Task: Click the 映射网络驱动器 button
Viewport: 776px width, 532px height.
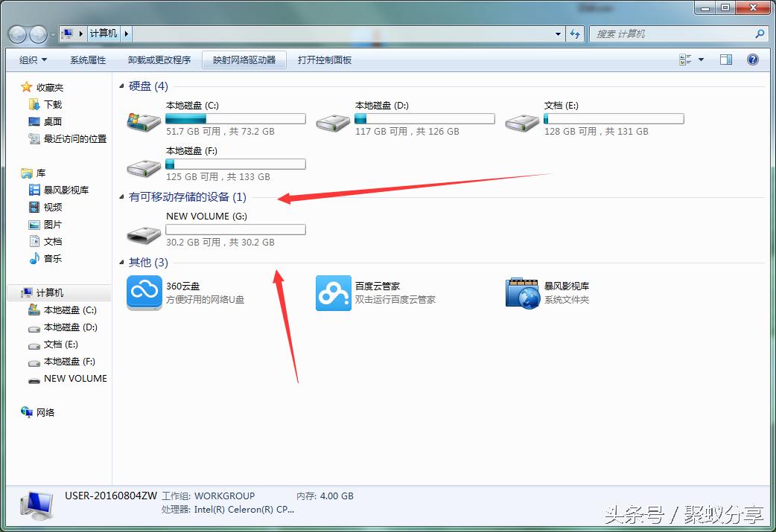Action: point(244,60)
